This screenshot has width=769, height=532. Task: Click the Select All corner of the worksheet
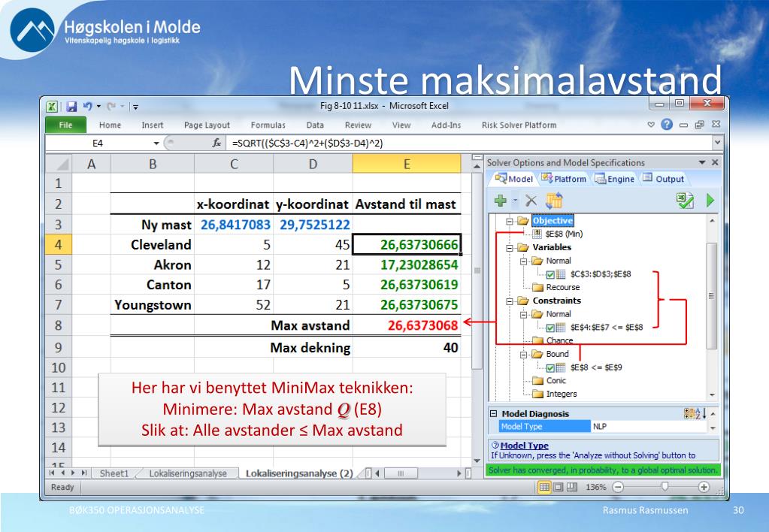59,164
